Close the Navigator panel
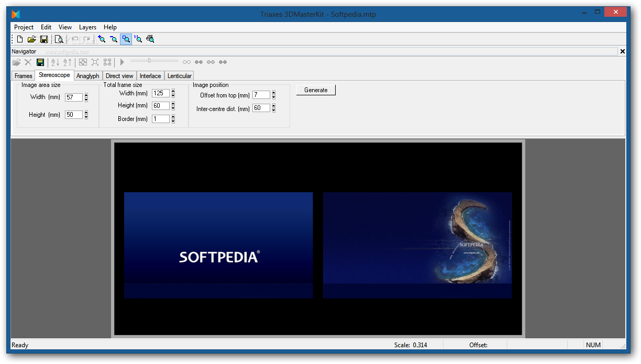Viewport: 641px width, 364px height. 623,51
